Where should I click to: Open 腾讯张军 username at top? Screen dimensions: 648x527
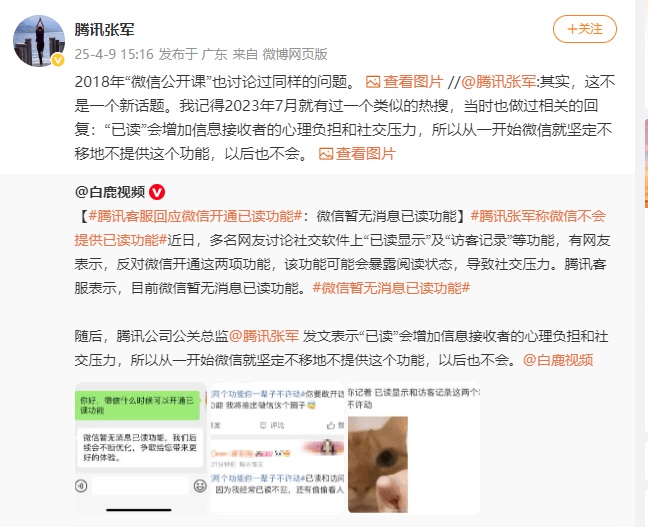pos(105,30)
